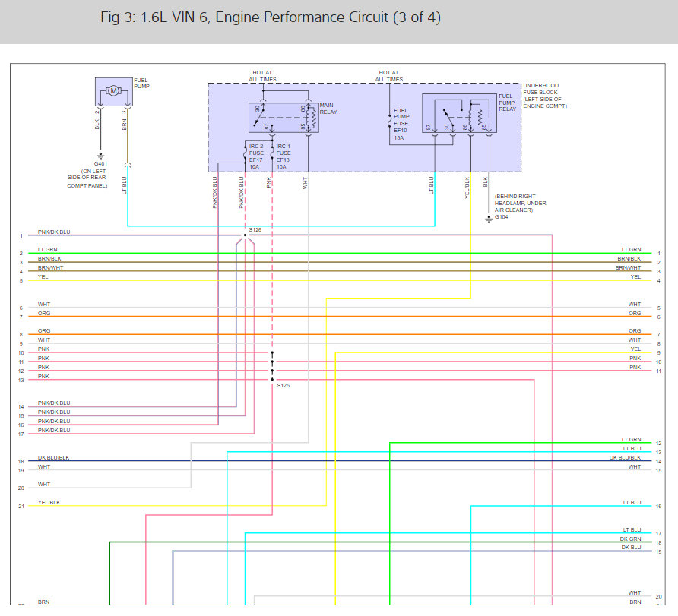
Task: Click vertical 'YEL/BLK' label below fuel pump relay
Action: 467,188
